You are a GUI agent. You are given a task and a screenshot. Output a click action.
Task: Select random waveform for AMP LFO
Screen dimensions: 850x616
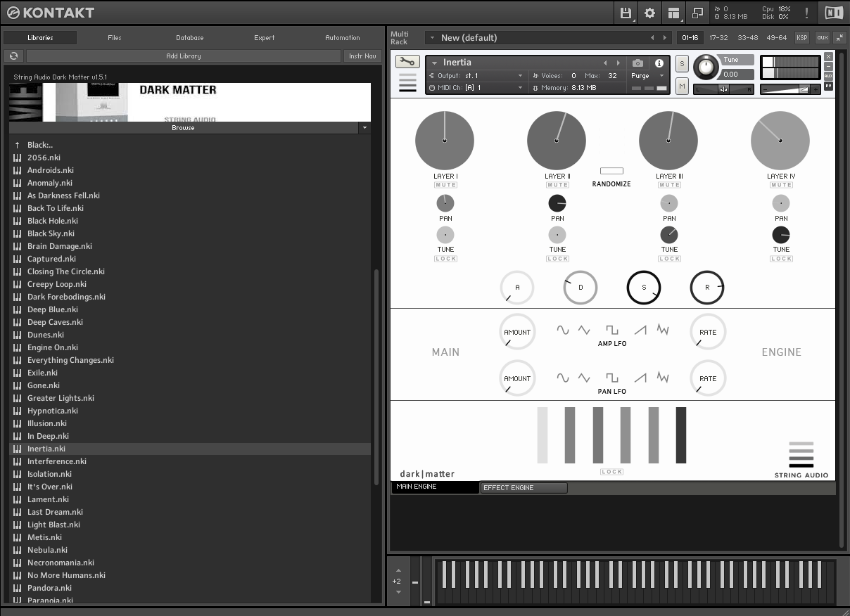point(662,329)
